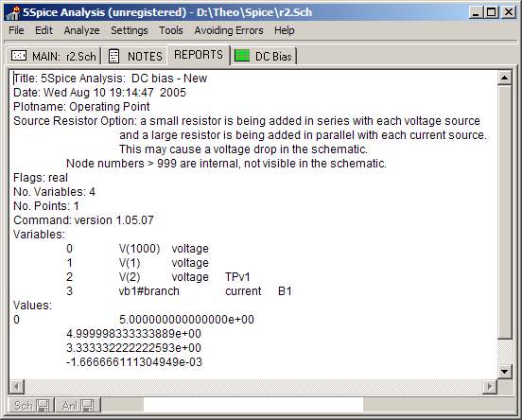The height and width of the screenshot is (420, 522).
Task: Click the 5Spice app icon in title bar
Action: click(x=13, y=12)
